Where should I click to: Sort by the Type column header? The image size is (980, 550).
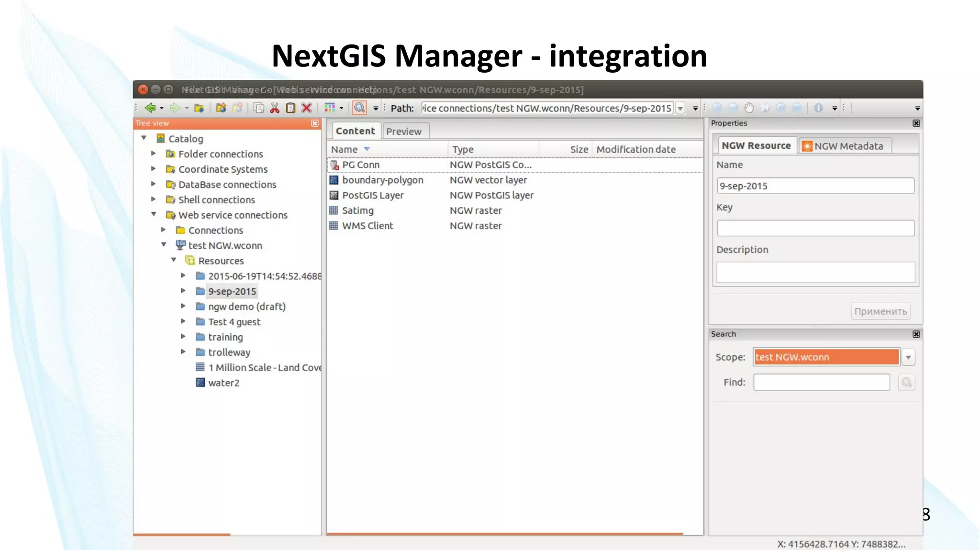coord(494,149)
